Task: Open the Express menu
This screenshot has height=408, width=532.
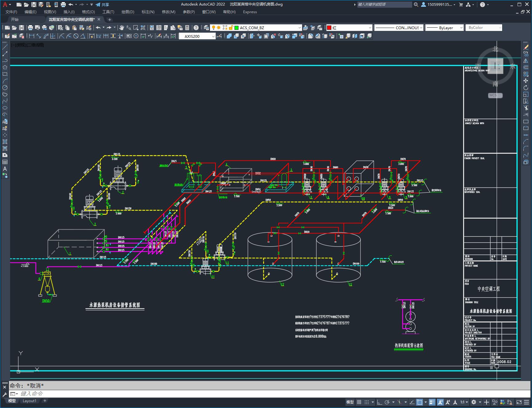Action: [250, 12]
